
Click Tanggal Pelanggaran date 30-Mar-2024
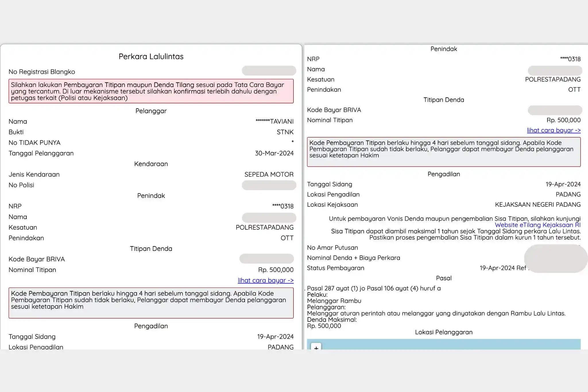274,153
